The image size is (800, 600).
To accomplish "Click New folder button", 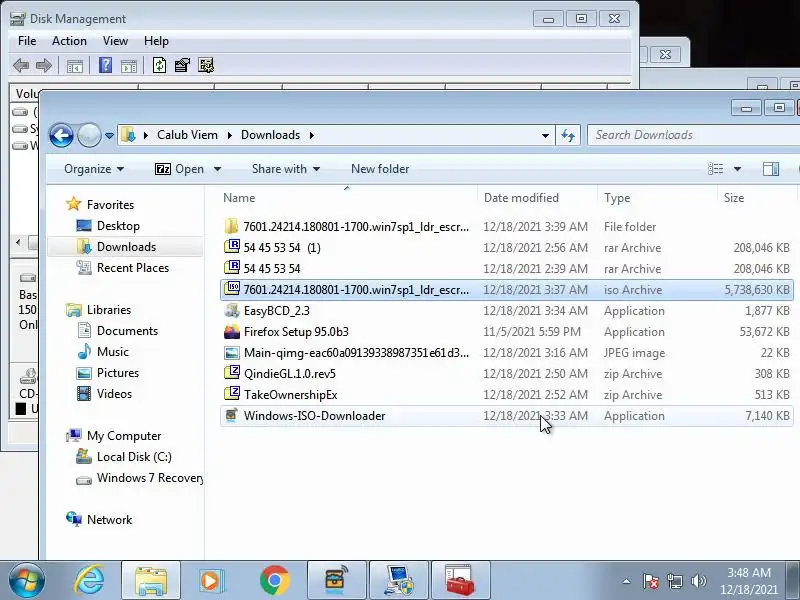I will (x=380, y=169).
